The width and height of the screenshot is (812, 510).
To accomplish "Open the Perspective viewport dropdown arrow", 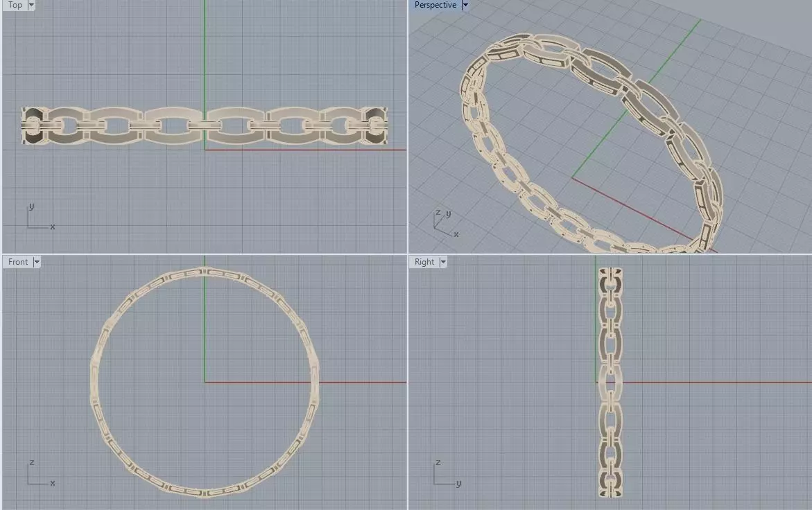I will point(465,5).
